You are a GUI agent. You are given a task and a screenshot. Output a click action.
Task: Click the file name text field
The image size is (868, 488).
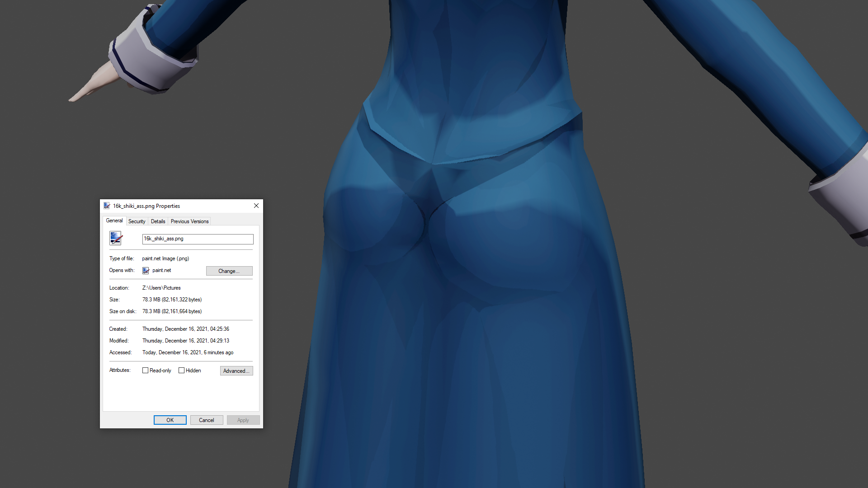pyautogui.click(x=198, y=239)
